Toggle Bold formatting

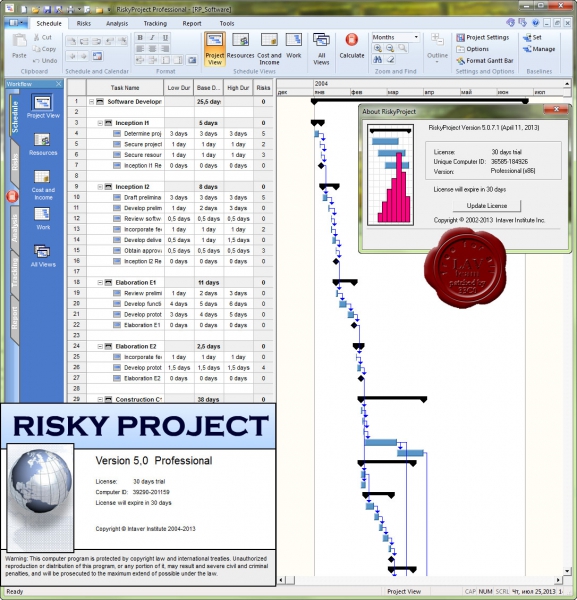[x=140, y=38]
